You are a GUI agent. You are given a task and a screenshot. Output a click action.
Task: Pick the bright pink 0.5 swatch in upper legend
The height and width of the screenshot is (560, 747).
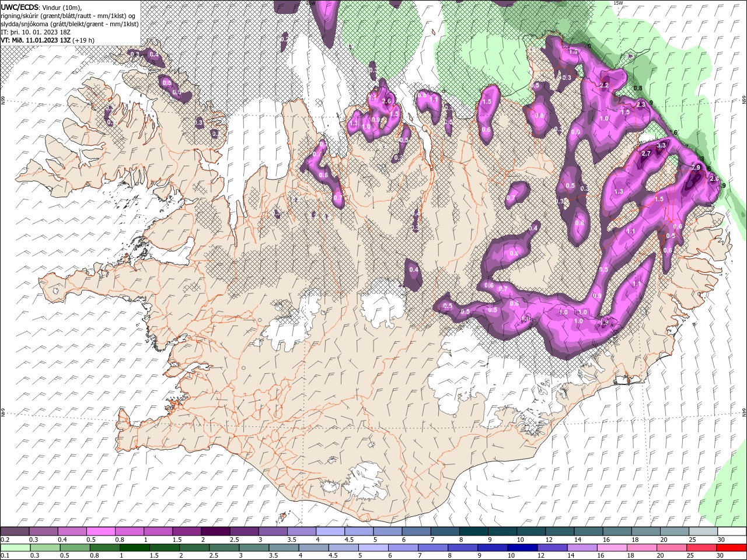(100, 531)
